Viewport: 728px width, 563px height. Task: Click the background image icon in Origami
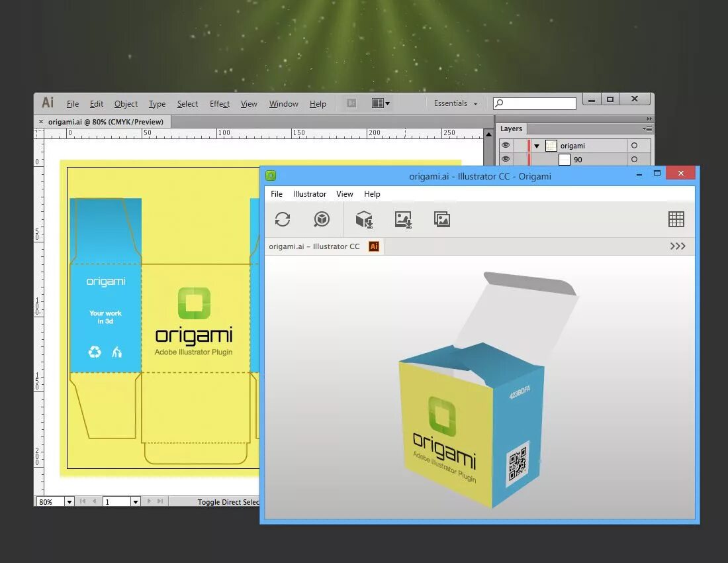[441, 219]
